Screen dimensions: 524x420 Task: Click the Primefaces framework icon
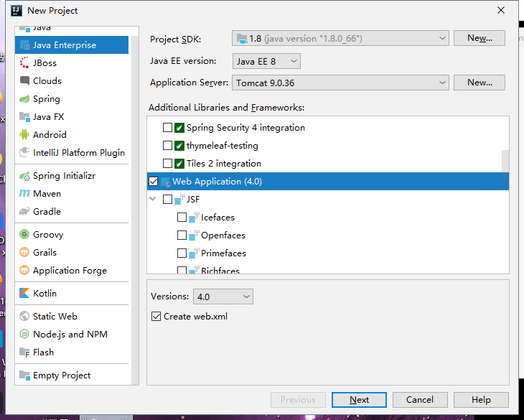coord(194,253)
